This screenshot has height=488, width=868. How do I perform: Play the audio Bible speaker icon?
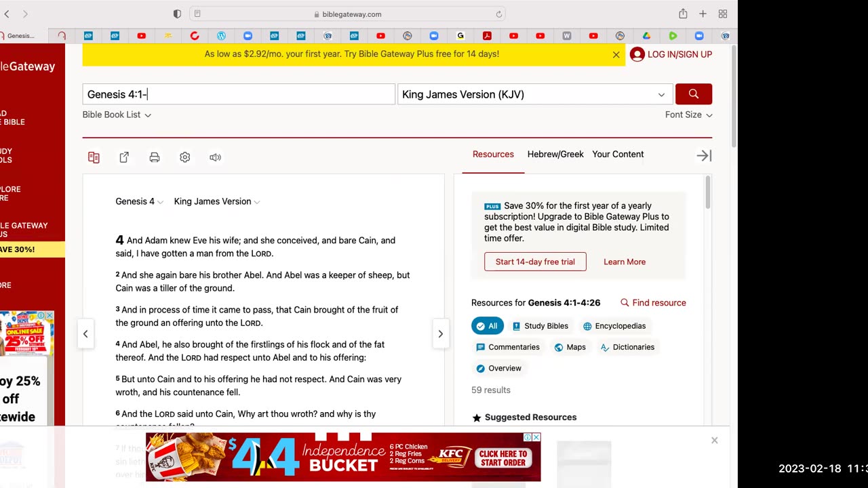click(215, 157)
